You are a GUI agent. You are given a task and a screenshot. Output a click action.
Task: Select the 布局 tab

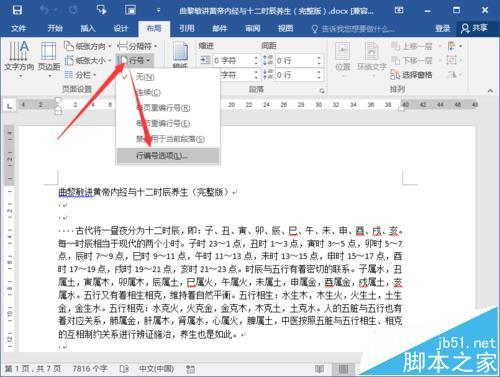click(154, 29)
